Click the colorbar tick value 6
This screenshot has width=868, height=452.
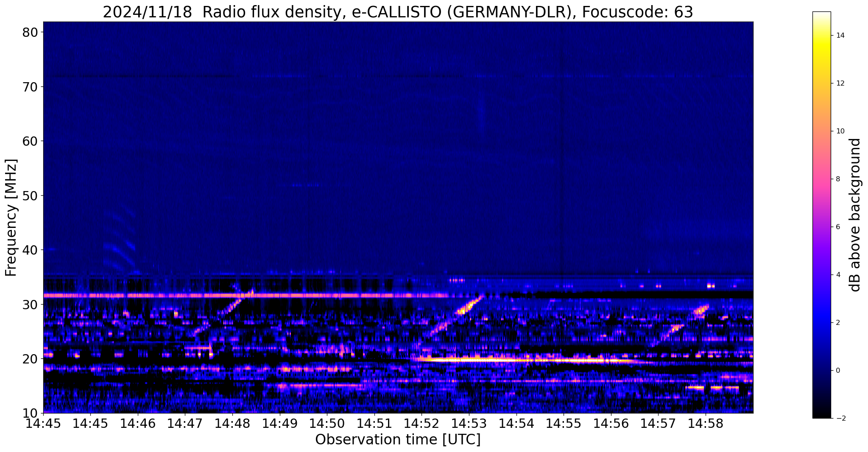[x=838, y=227]
